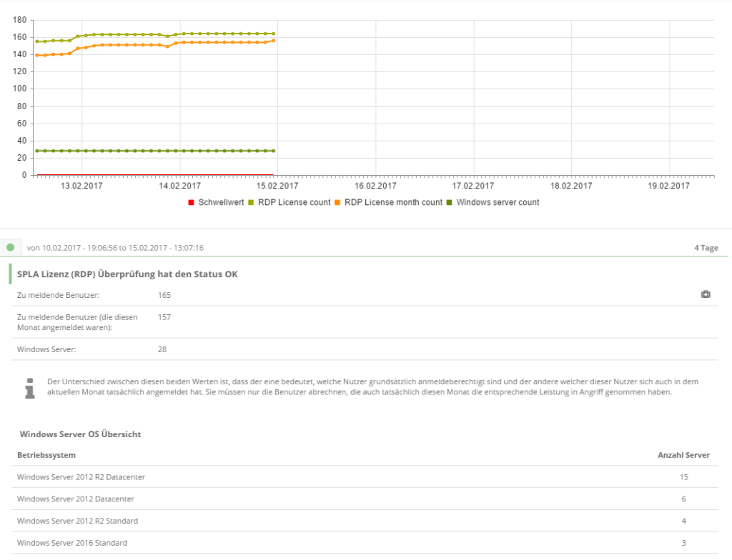This screenshot has height=560, width=732.
Task: Click the value 165 for Zu meldende Benutzer
Action: pyautogui.click(x=164, y=295)
